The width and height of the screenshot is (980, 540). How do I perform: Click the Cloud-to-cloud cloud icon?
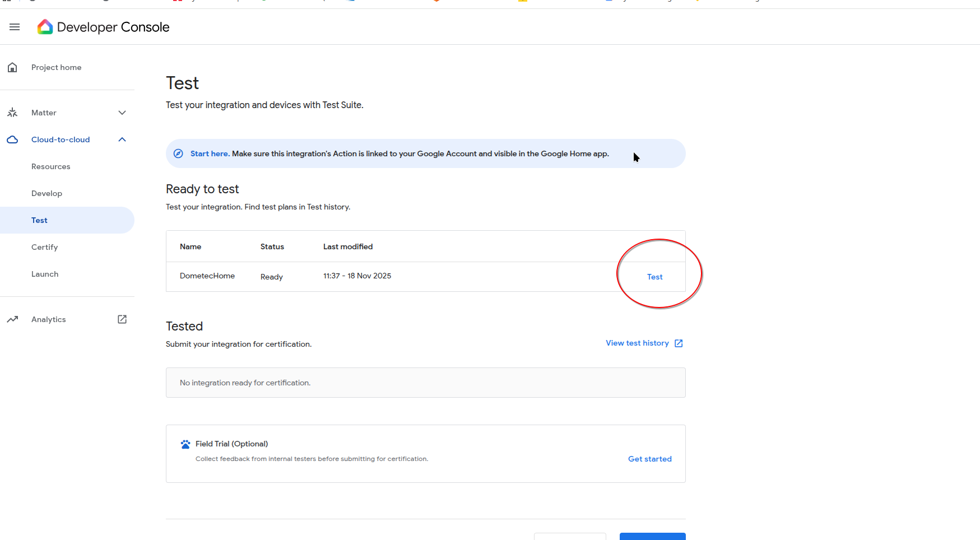pyautogui.click(x=12, y=139)
